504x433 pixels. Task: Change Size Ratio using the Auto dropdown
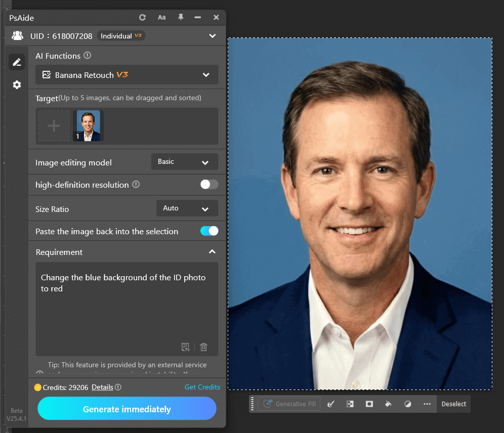187,208
